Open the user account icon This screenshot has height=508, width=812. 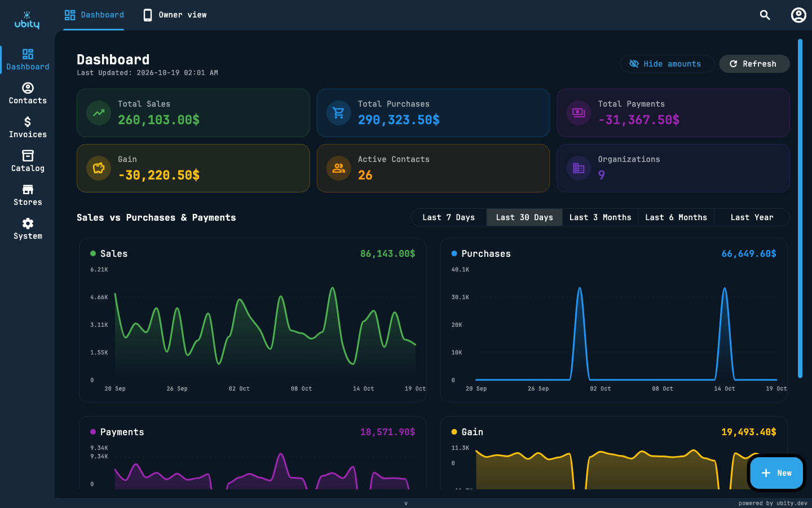[798, 15]
